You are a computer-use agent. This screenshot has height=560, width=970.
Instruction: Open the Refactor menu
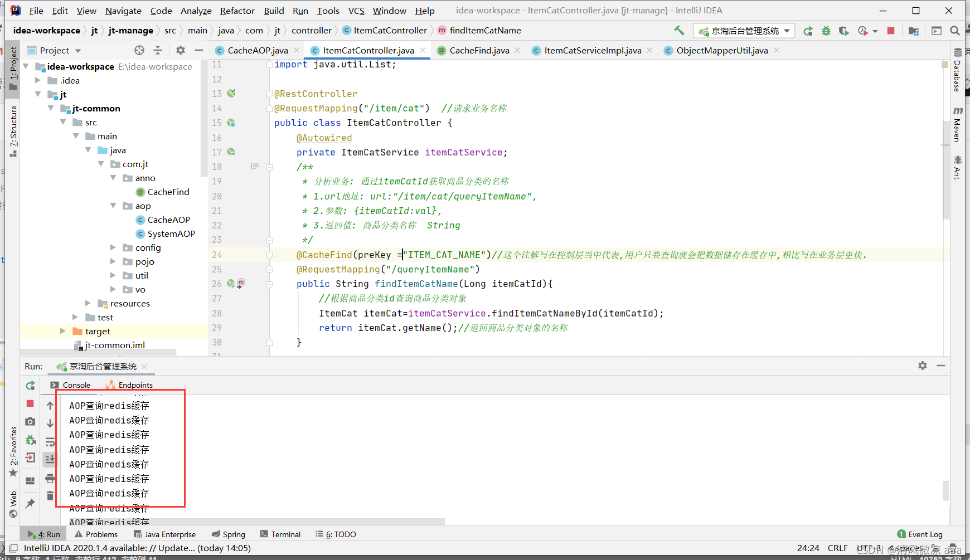237,11
